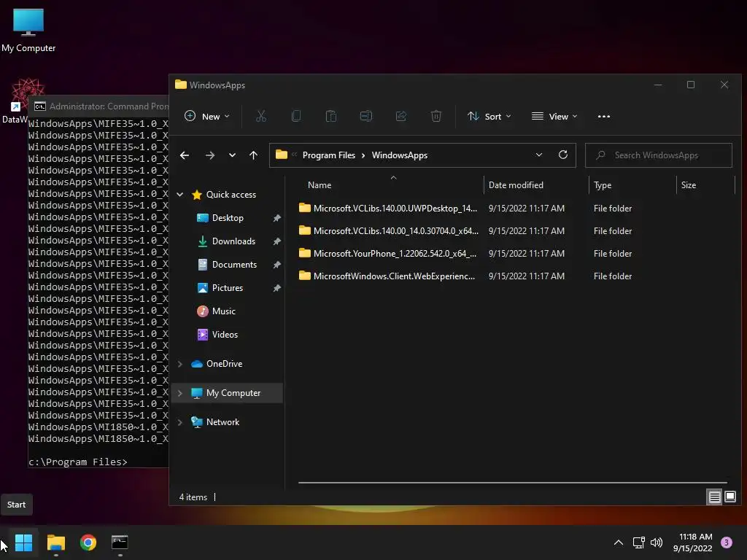Open the New dropdown menu
Screen dimensions: 747x560
(x=207, y=116)
